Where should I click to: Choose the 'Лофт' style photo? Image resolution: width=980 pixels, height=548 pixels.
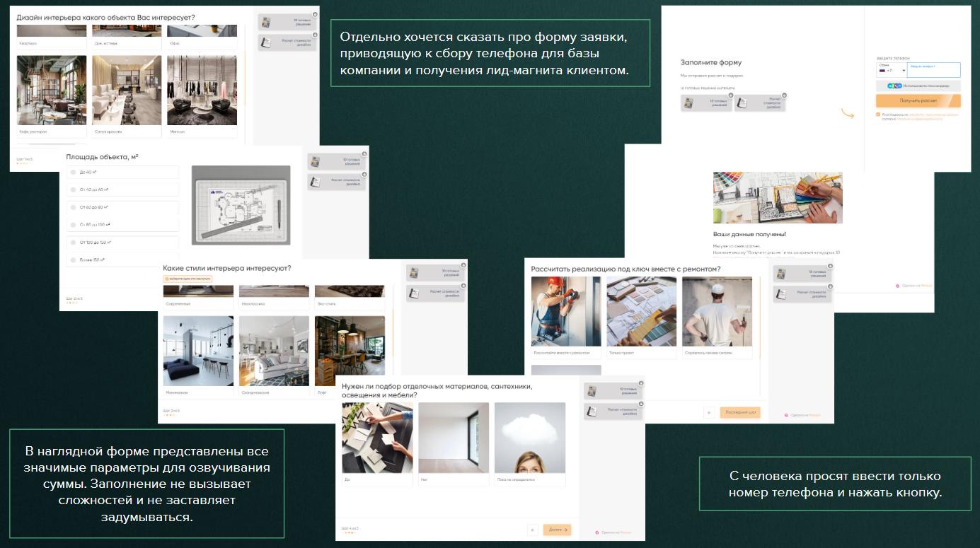pos(350,351)
